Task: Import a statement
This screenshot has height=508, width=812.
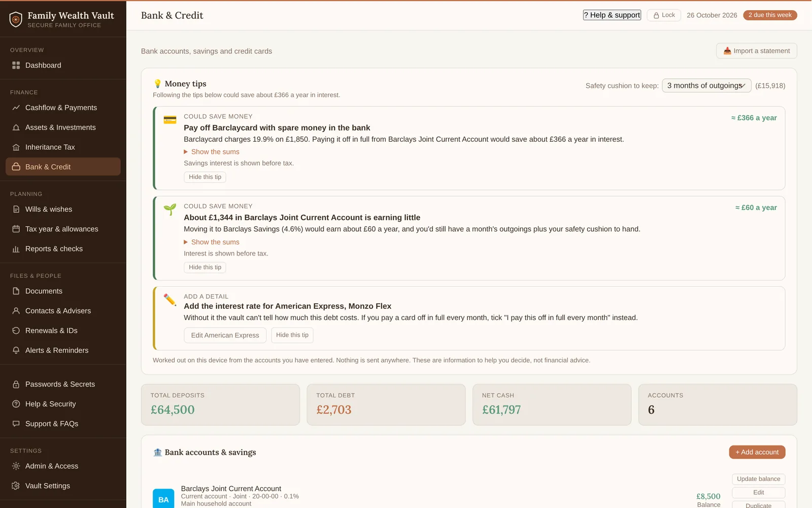Action: [x=757, y=51]
